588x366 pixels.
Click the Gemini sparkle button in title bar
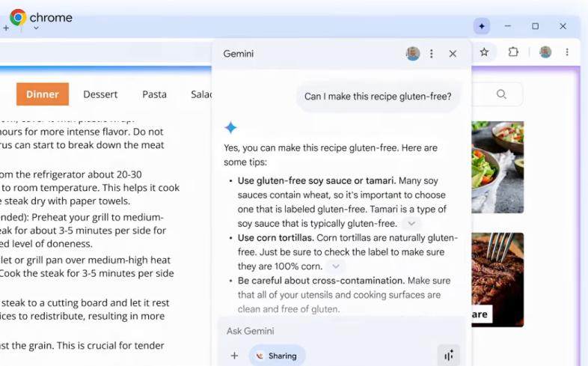click(481, 26)
